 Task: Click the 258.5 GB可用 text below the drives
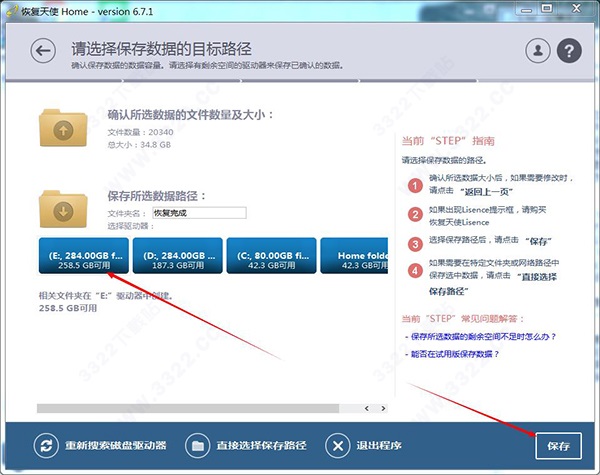click(68, 308)
